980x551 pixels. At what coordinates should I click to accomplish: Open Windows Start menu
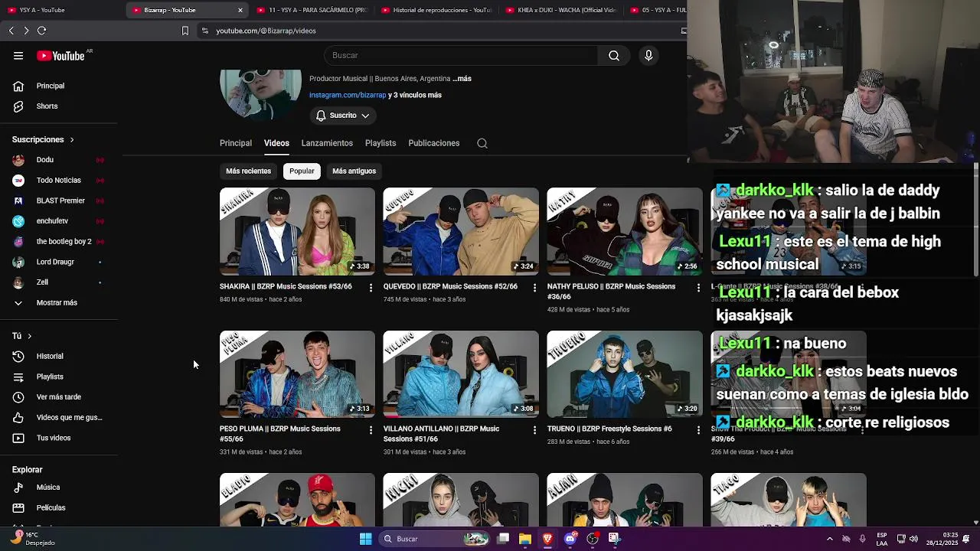pyautogui.click(x=365, y=539)
